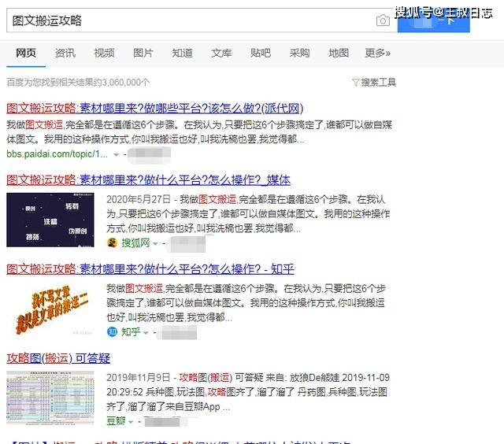
Task: Expand the dropdown arrow beside bbs.paidai.com
Action: click(x=115, y=154)
